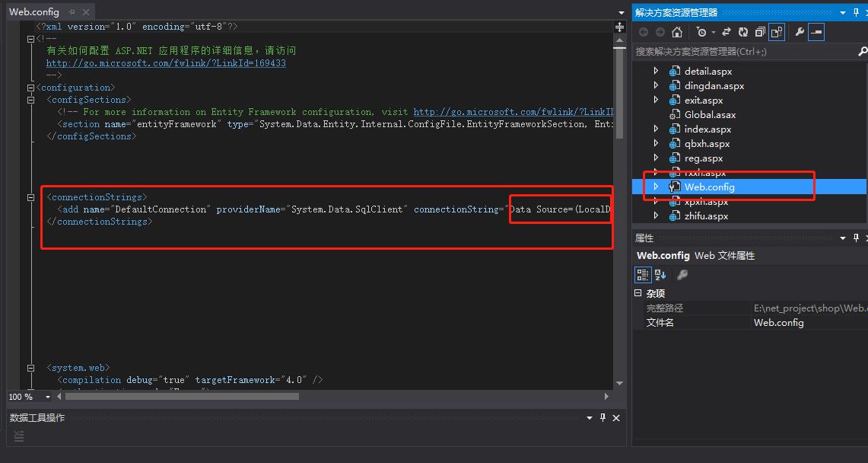Toggle the Show All Files button

coord(777,32)
